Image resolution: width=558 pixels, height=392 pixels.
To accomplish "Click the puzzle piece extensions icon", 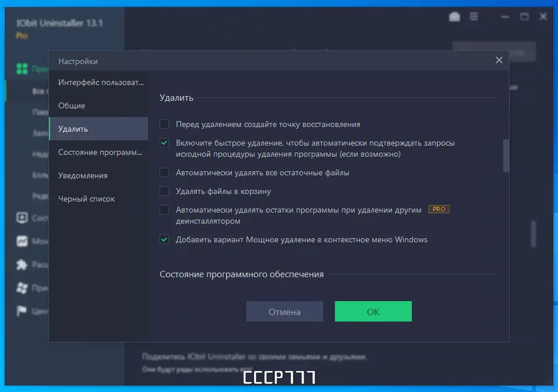I will tap(22, 264).
